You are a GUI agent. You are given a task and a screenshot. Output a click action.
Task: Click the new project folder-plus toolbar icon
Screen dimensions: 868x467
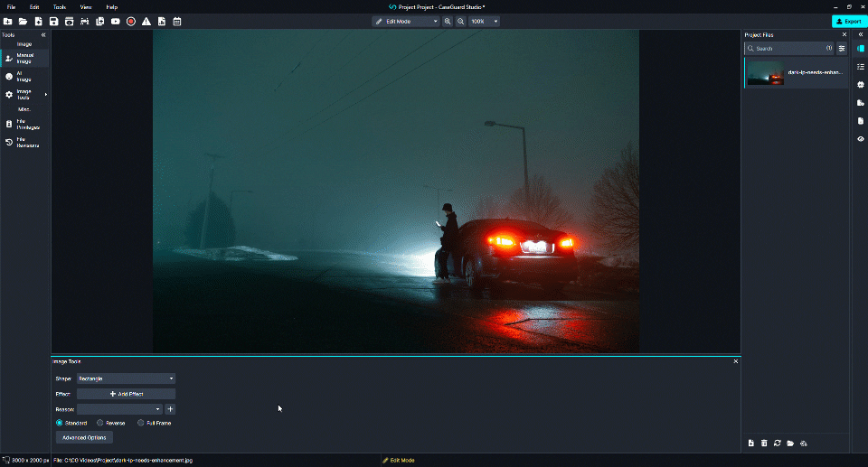point(8,22)
